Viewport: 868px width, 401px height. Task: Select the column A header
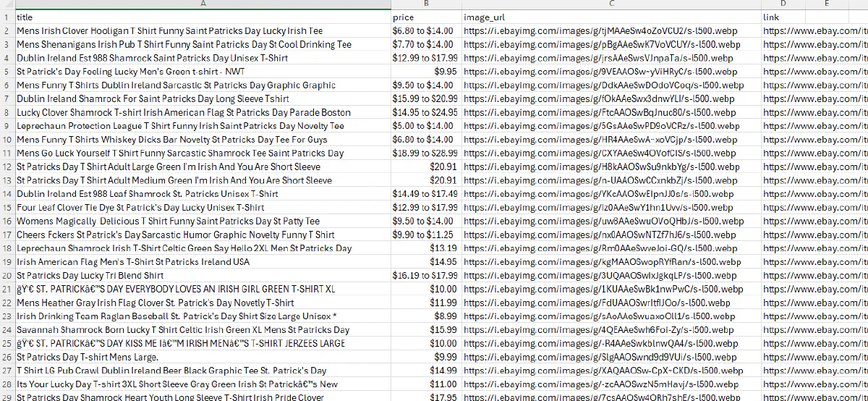coord(202,4)
